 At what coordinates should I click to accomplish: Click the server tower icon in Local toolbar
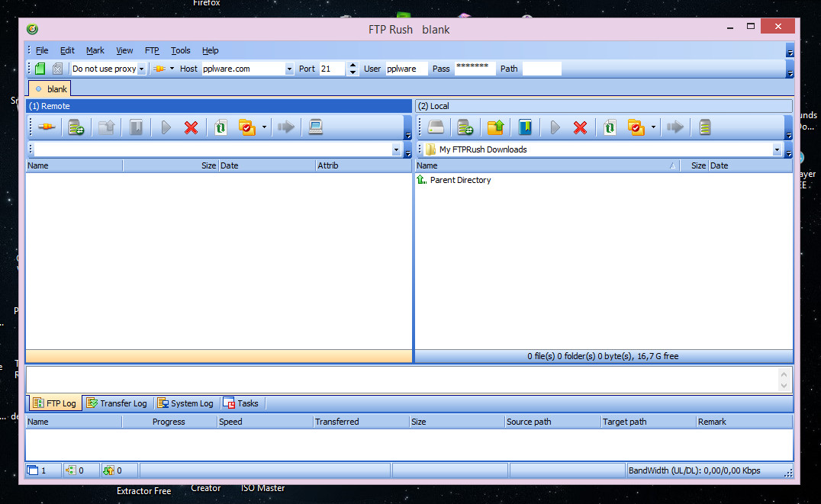(705, 127)
